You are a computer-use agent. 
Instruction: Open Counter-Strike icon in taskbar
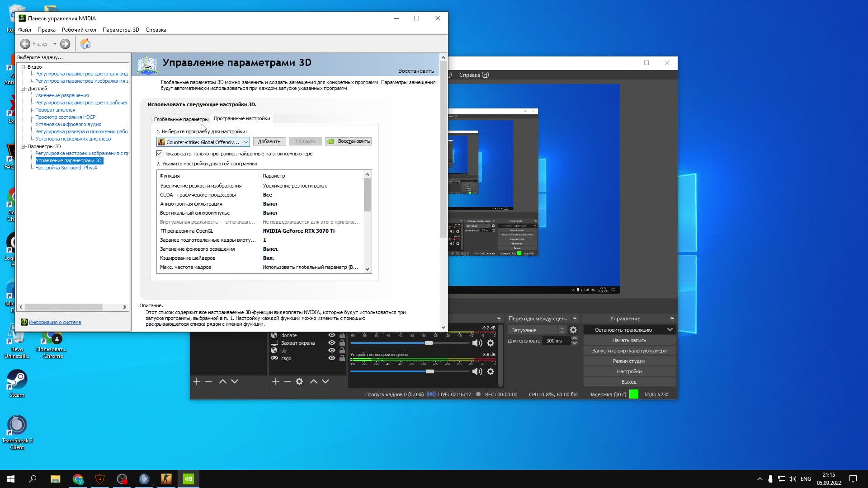tap(166, 479)
